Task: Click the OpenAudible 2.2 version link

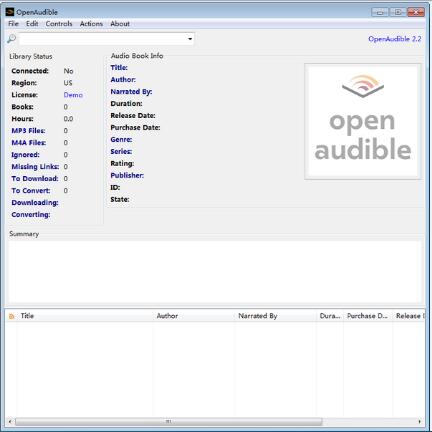Action: [x=395, y=39]
